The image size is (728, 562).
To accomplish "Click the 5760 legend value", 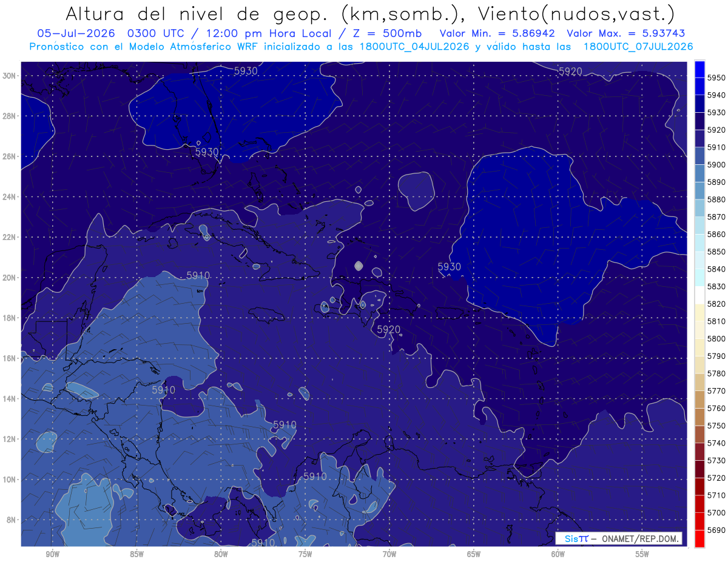I will (x=716, y=408).
